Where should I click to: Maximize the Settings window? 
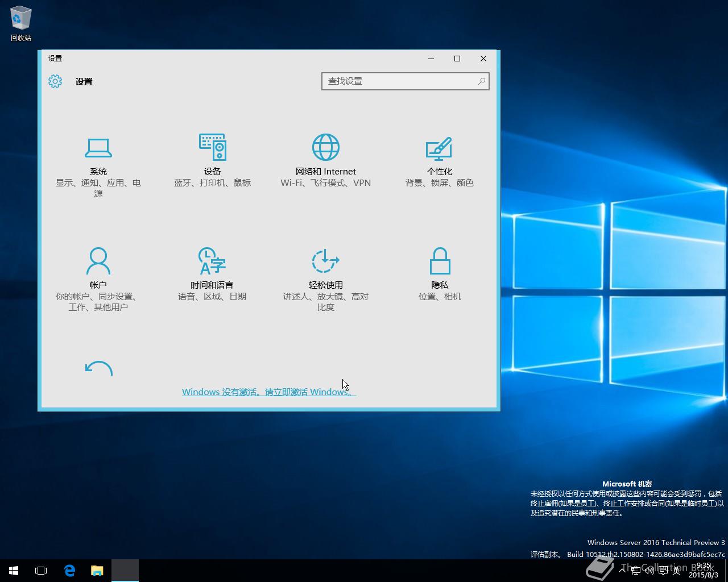[457, 59]
